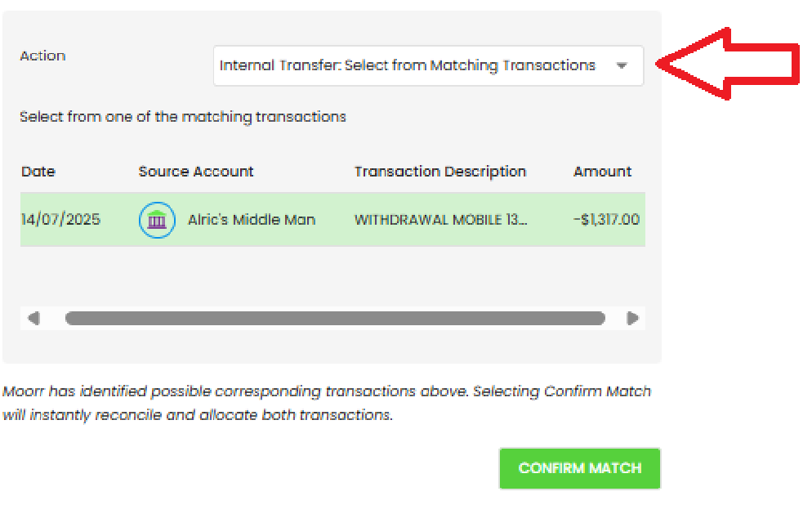Viewport: 812px width, 505px height.
Task: Click the Moorr italic reconciliation note
Action: coord(327,403)
